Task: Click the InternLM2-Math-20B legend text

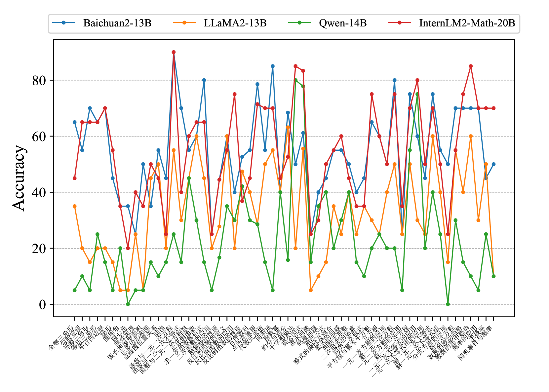Action: 467,23
